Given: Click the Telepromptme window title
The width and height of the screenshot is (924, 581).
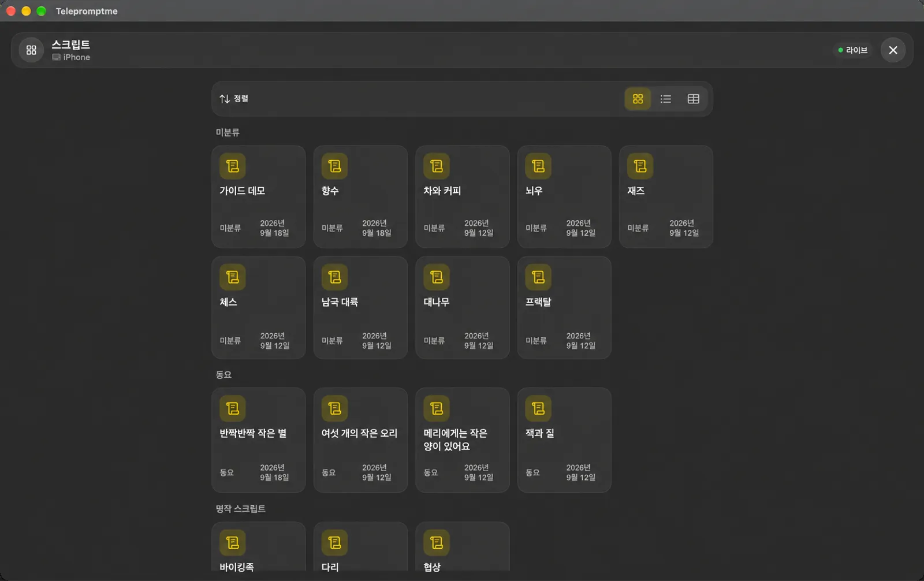Looking at the screenshot, I should (x=87, y=11).
